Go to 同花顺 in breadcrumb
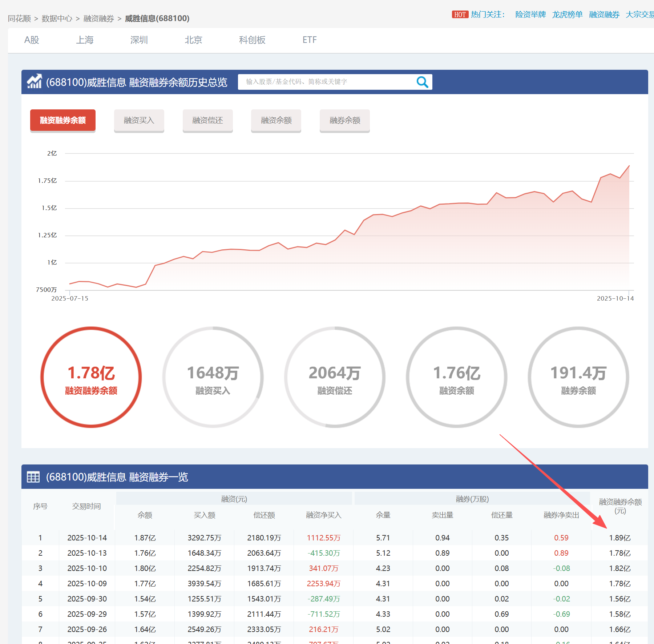The image size is (654, 644). 19,19
